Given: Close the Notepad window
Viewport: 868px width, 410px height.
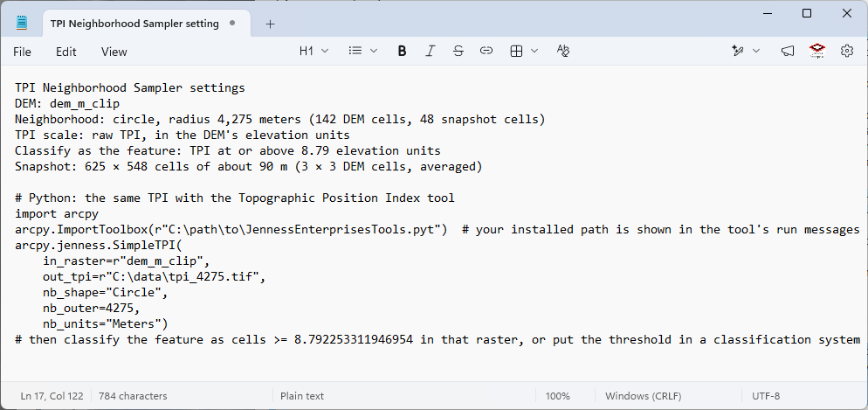Looking at the screenshot, I should (846, 13).
